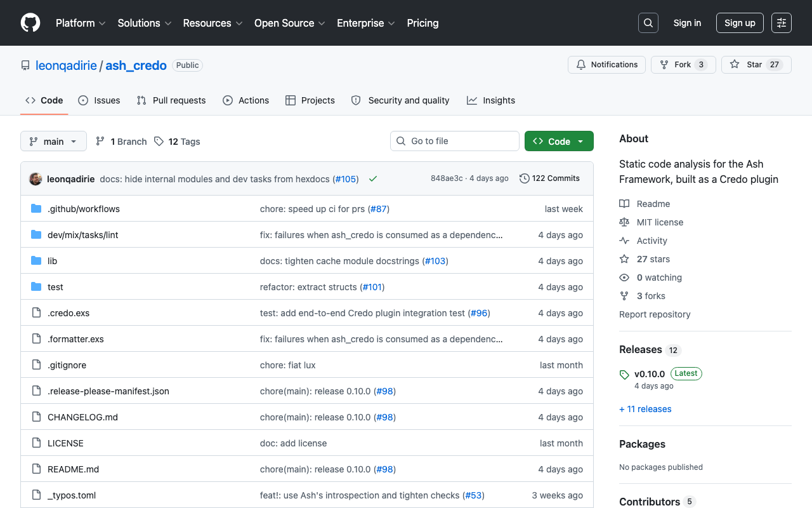
Task: Click the file icon for CHANGELOG.md
Action: 36,417
